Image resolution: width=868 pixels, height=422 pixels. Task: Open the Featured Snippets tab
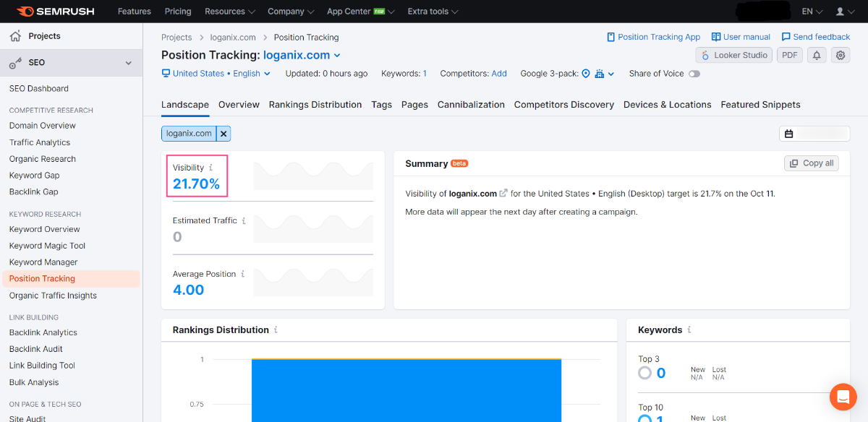coord(760,105)
